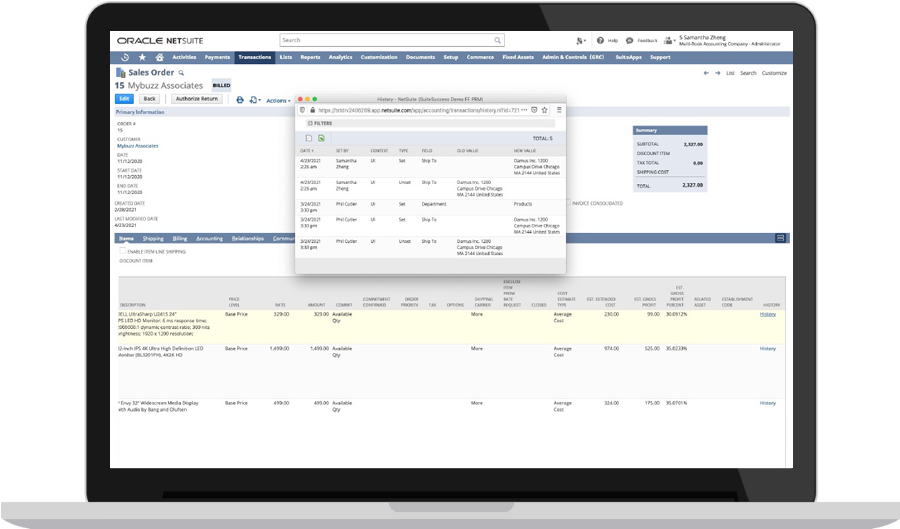This screenshot has width=900, height=529.
Task: Export History list as CSV icon
Action: coord(309,138)
